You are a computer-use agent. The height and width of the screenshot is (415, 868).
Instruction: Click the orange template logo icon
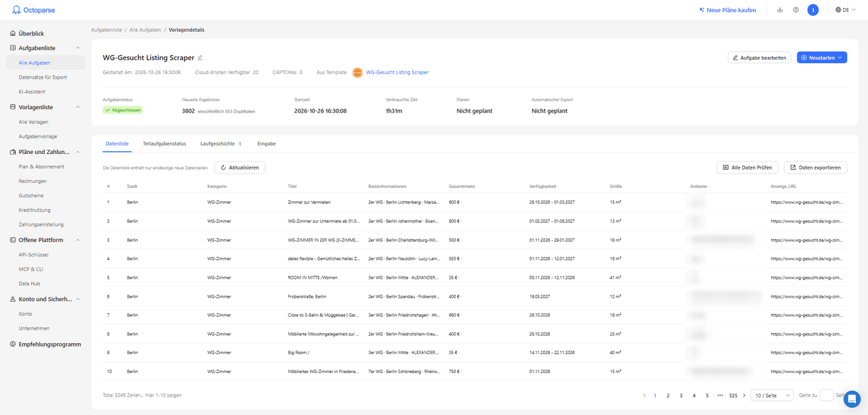click(x=357, y=72)
